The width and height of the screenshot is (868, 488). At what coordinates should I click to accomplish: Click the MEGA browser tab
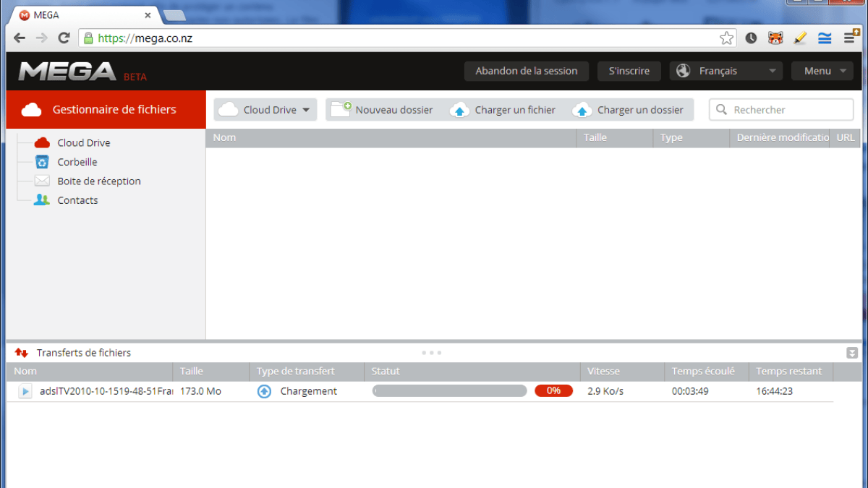coord(85,14)
